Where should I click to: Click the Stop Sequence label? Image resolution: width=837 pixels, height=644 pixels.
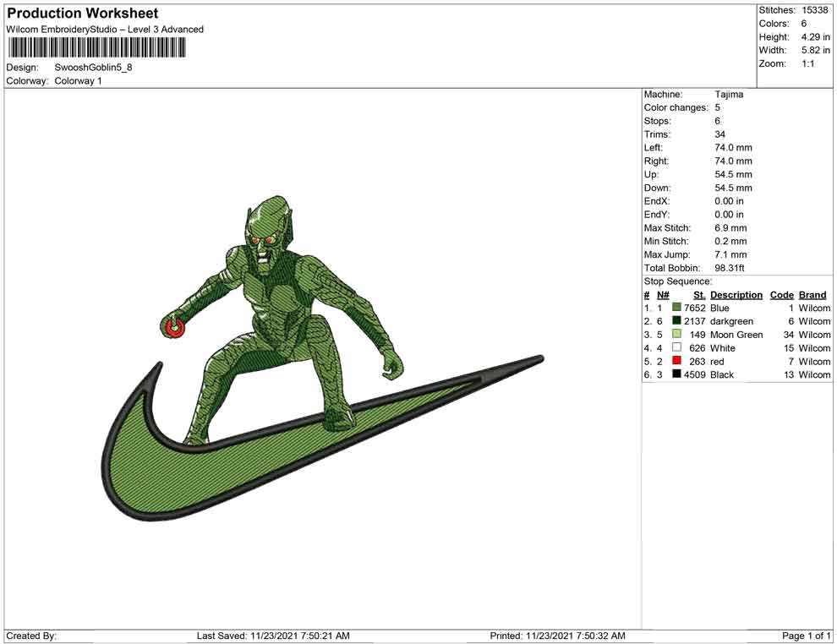[678, 281]
